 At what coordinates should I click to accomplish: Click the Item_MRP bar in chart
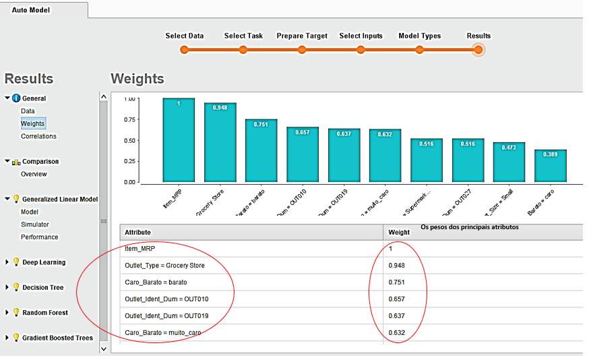(179, 140)
